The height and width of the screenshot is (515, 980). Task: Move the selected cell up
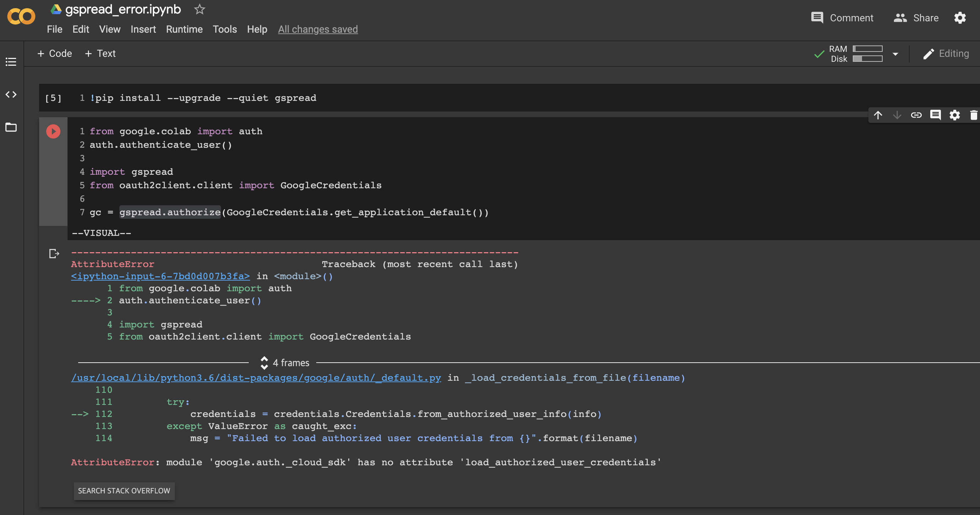coord(878,115)
